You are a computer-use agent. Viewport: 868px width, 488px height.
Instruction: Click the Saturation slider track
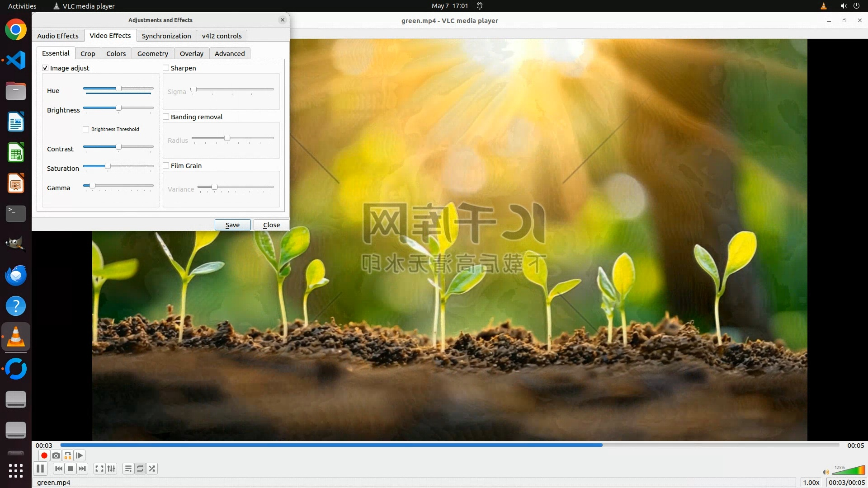131,166
